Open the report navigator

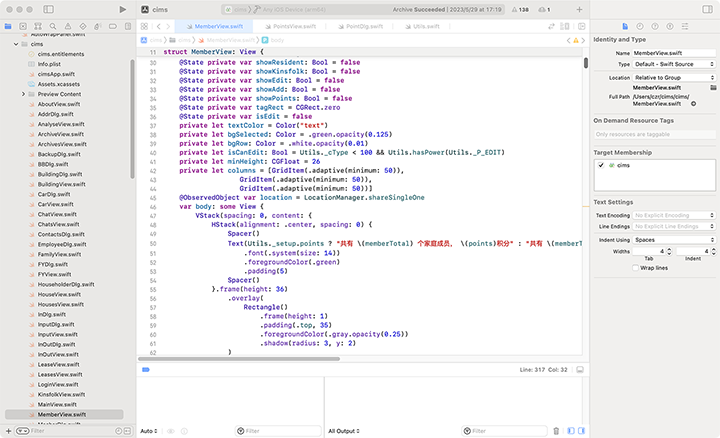click(128, 26)
